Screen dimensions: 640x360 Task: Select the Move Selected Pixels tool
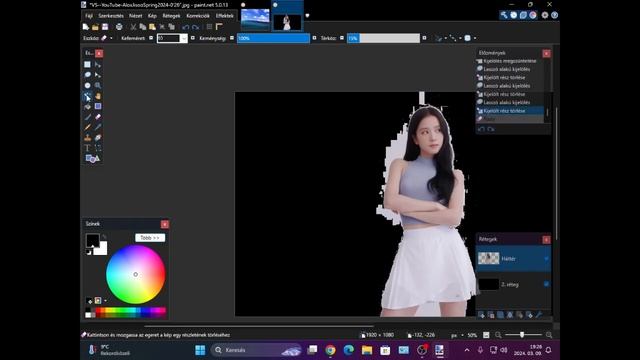pyautogui.click(x=98, y=64)
